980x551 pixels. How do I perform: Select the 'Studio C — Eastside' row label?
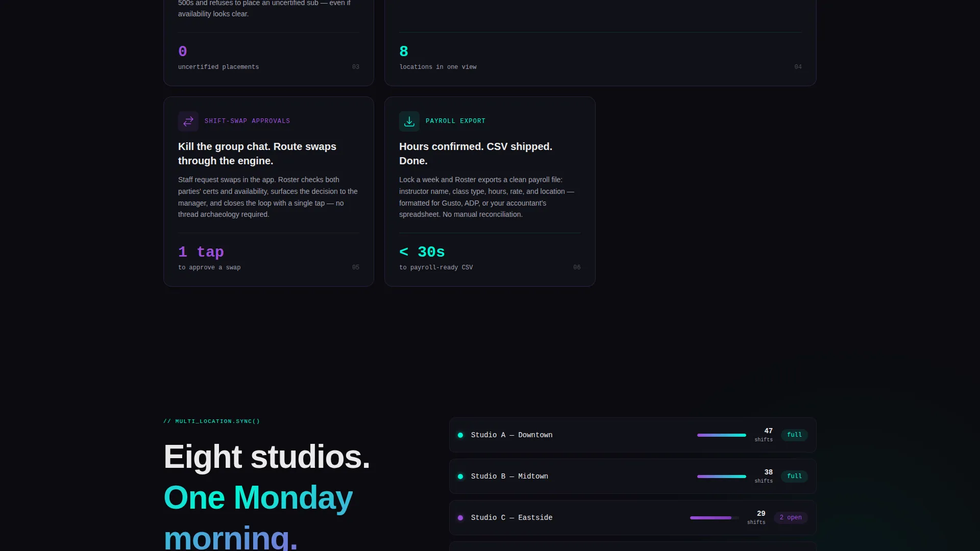[x=511, y=518]
